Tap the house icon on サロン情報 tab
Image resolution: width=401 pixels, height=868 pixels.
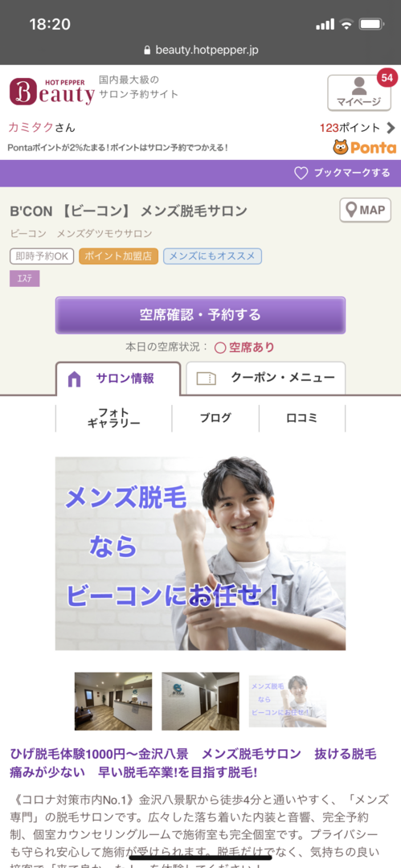tap(74, 379)
